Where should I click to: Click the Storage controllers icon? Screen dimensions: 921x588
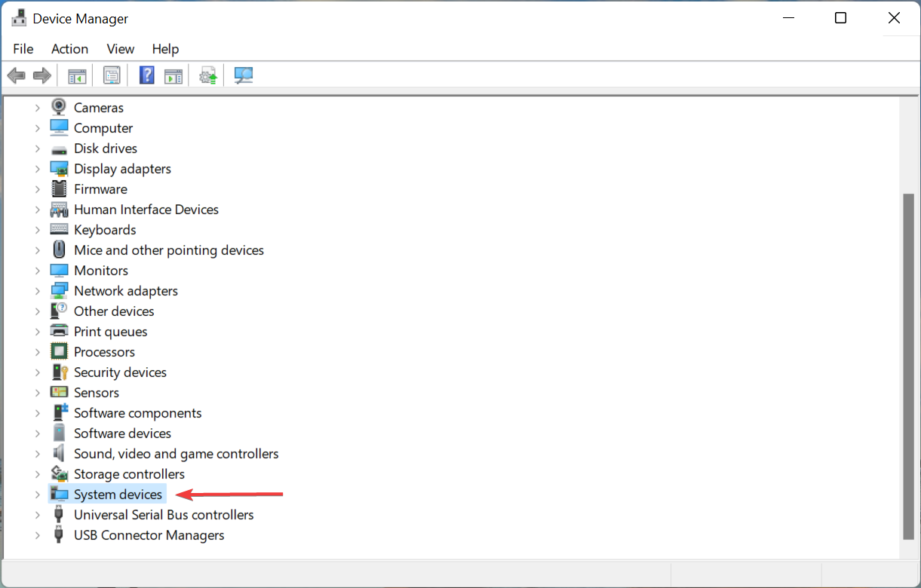click(x=59, y=473)
